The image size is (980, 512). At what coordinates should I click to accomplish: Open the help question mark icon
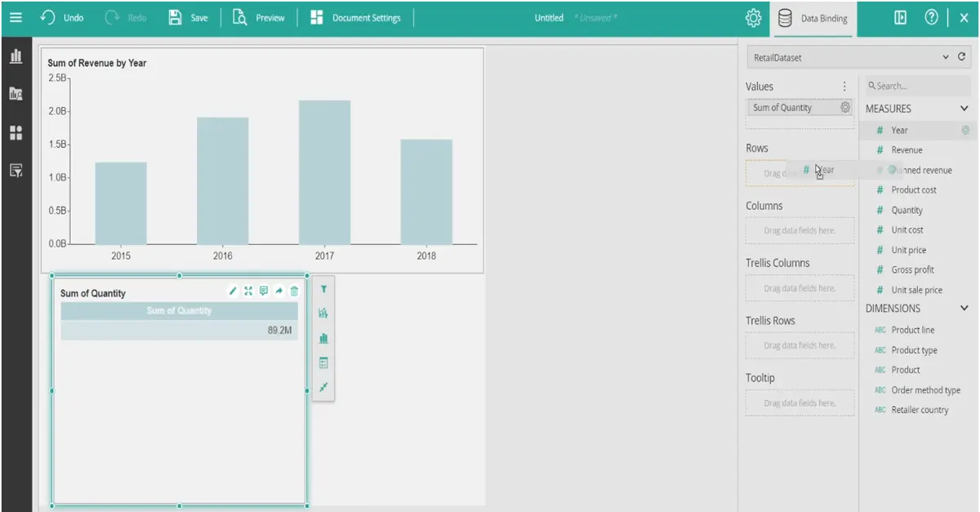(931, 17)
